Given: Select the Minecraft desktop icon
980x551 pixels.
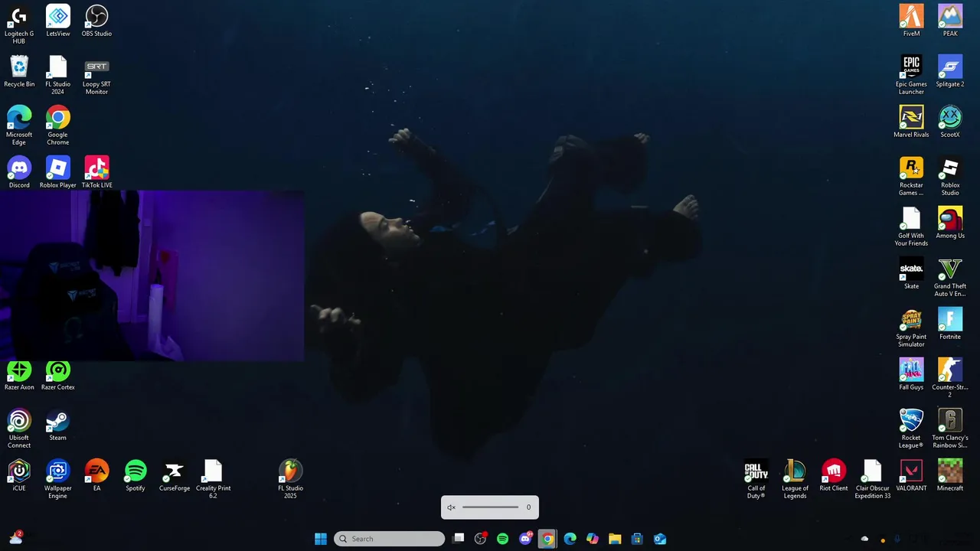Looking at the screenshot, I should click(950, 475).
